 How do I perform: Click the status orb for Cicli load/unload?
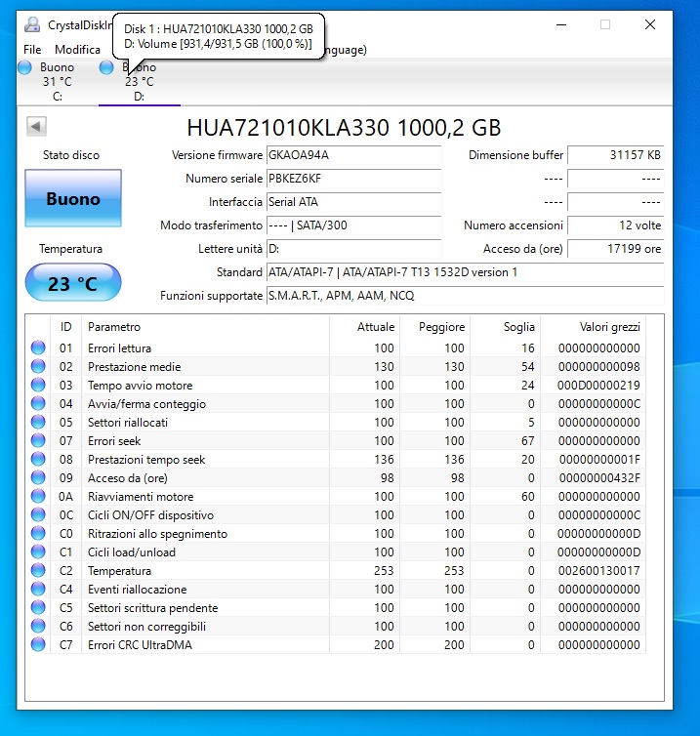point(38,552)
